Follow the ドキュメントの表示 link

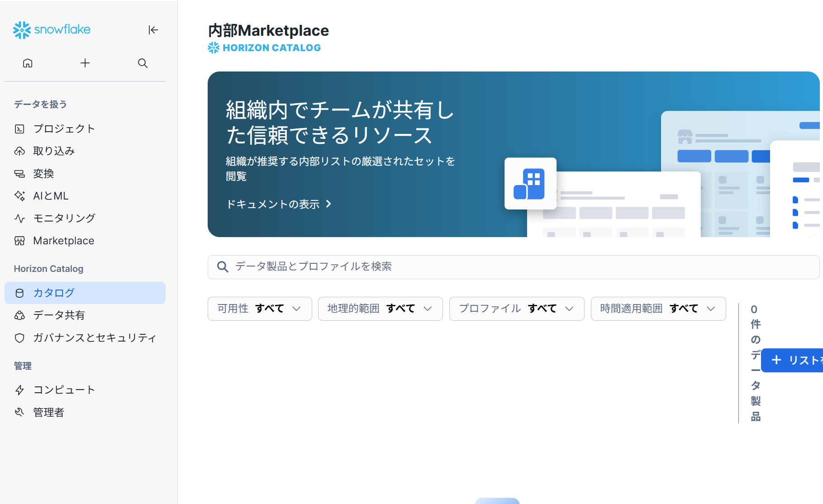tap(279, 204)
